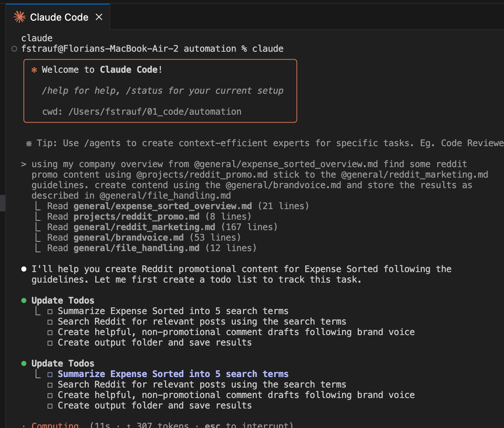Check the first 'Create helpful, non-promotional' todo box
The image size is (504, 428).
pyautogui.click(x=50, y=332)
